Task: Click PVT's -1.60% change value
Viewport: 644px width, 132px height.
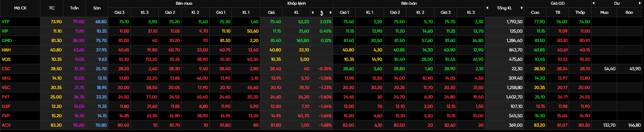Action: pyautogui.click(x=325, y=97)
